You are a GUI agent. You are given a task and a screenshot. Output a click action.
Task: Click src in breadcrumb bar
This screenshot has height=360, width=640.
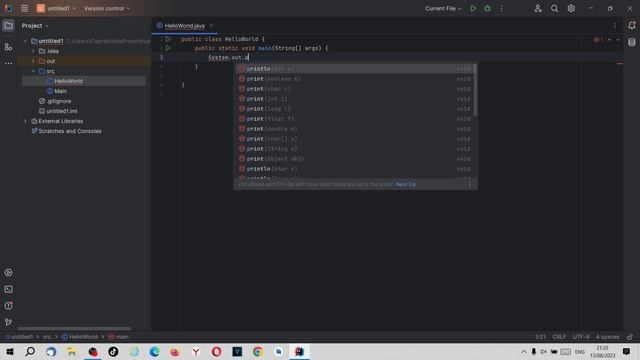click(x=47, y=337)
